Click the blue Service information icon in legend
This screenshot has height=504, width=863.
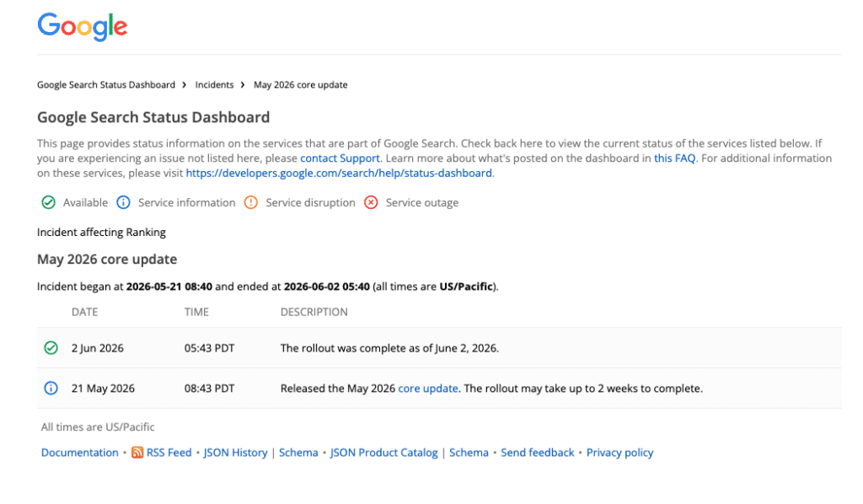pos(123,202)
